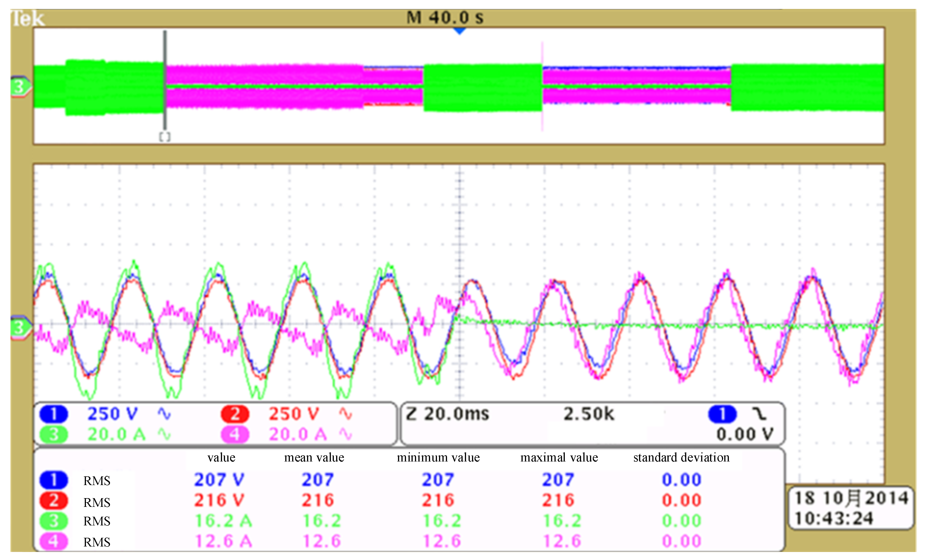Image resolution: width=925 pixels, height=560 pixels.
Task: Click the channel 1 RMS measurement badge
Action: tap(54, 480)
